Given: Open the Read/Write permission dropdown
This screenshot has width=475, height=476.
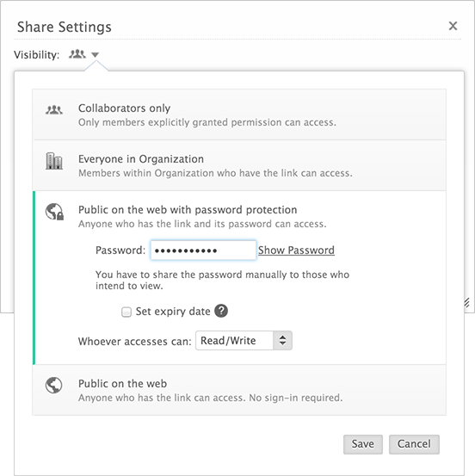Looking at the screenshot, I should click(x=244, y=341).
